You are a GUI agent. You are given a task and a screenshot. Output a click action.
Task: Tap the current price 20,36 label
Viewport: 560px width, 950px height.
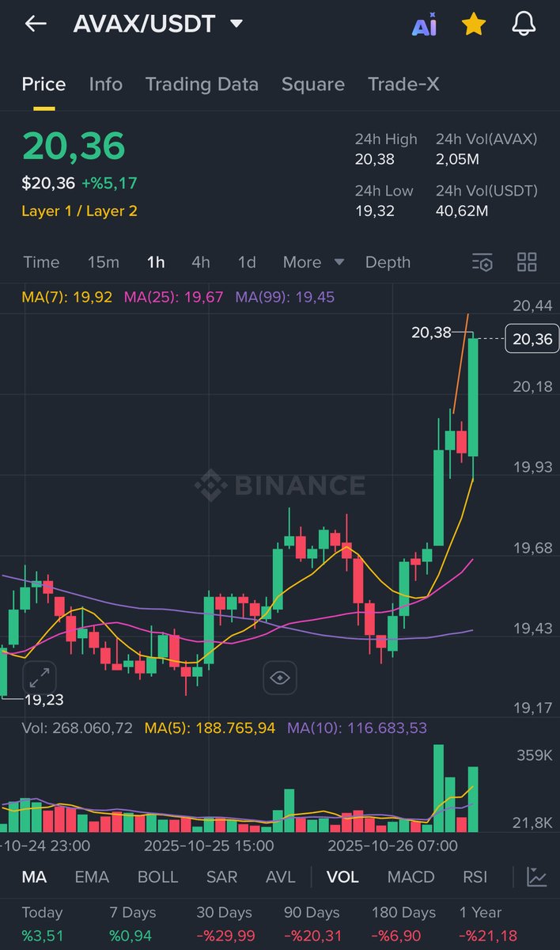tap(532, 339)
